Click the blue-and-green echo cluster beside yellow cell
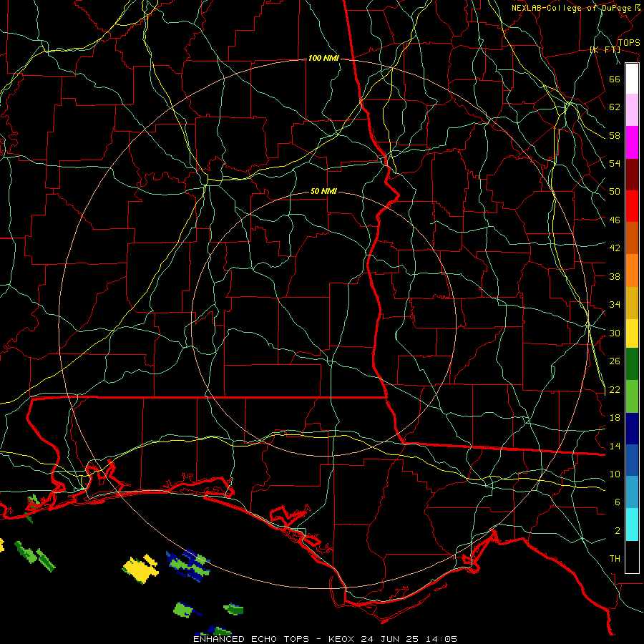Screen dimensions: 644x644 coord(188,565)
